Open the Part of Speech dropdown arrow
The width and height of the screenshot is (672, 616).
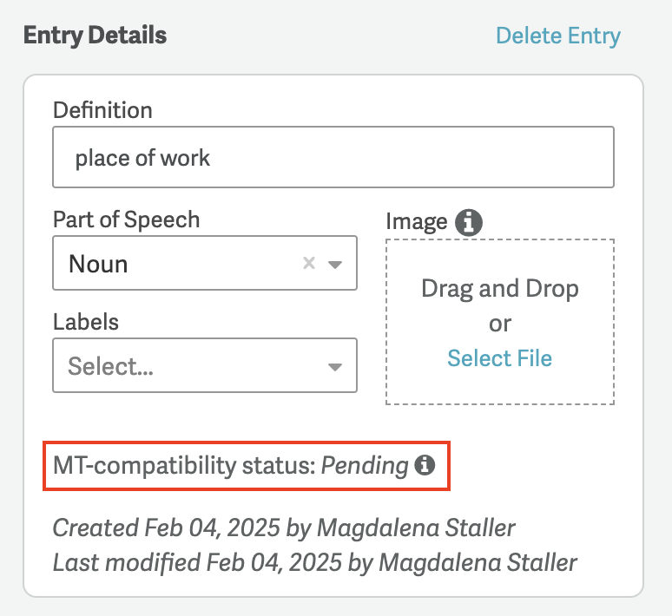335,265
